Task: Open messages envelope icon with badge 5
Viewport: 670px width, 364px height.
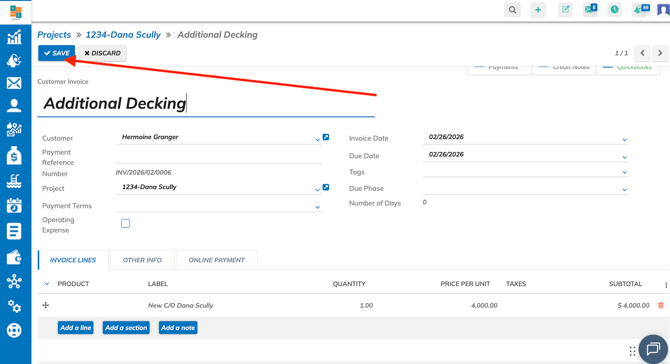Action: point(590,9)
